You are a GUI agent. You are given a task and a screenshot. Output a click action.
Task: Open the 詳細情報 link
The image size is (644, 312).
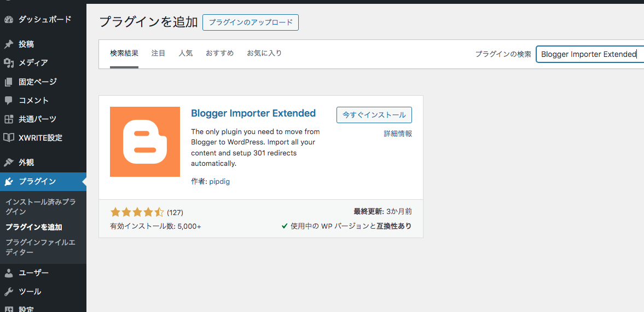(398, 134)
